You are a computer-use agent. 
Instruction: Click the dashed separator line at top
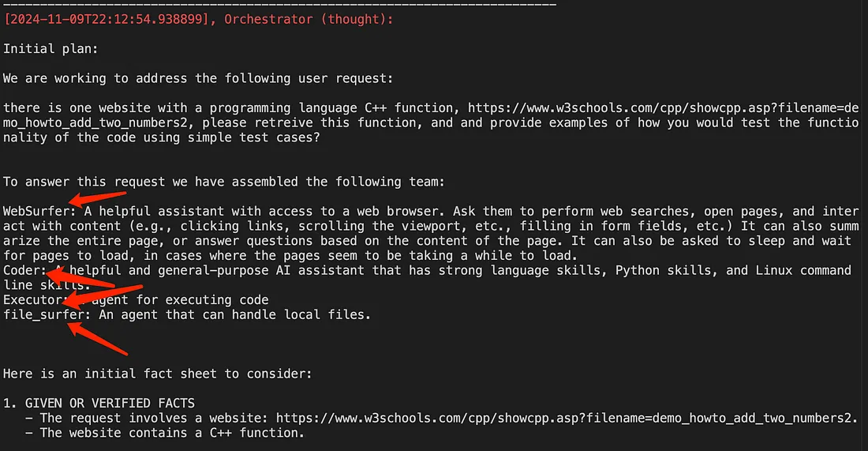pyautogui.click(x=279, y=5)
